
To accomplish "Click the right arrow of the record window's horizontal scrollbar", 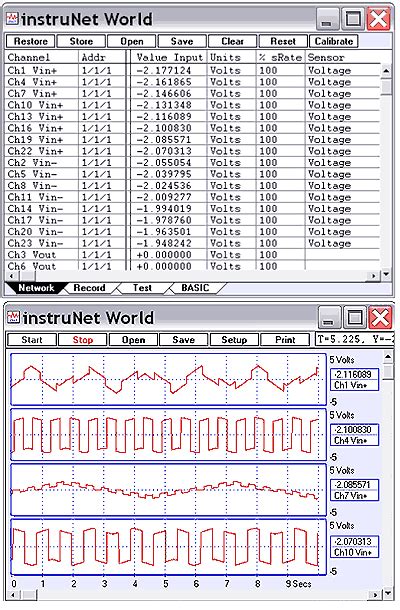I will click(375, 595).
